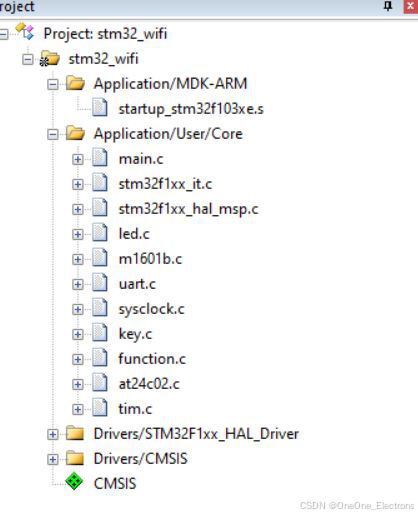Expand the Drivers/STM32F1xx_HAL_Driver group
This screenshot has width=418, height=517.
(53, 434)
